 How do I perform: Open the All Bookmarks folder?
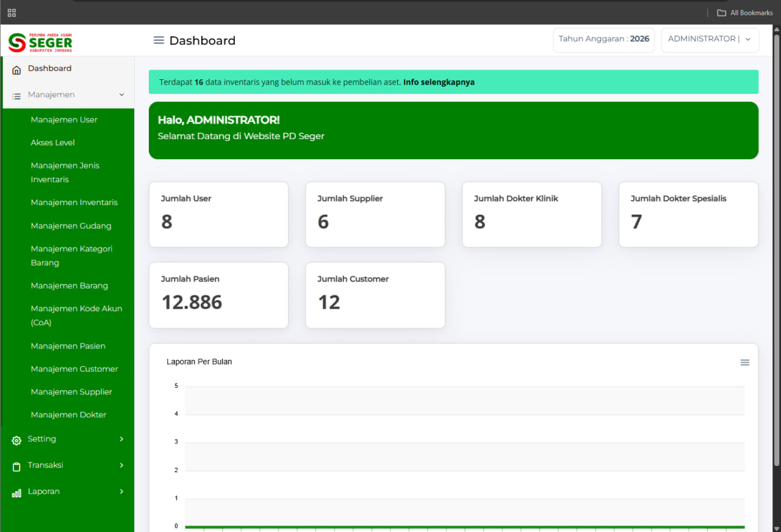click(745, 13)
